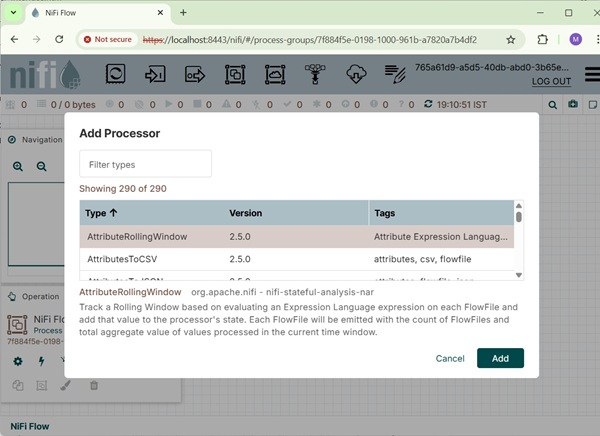The image size is (600, 436).
Task: Click the LOG OUT link
Action: click(551, 82)
